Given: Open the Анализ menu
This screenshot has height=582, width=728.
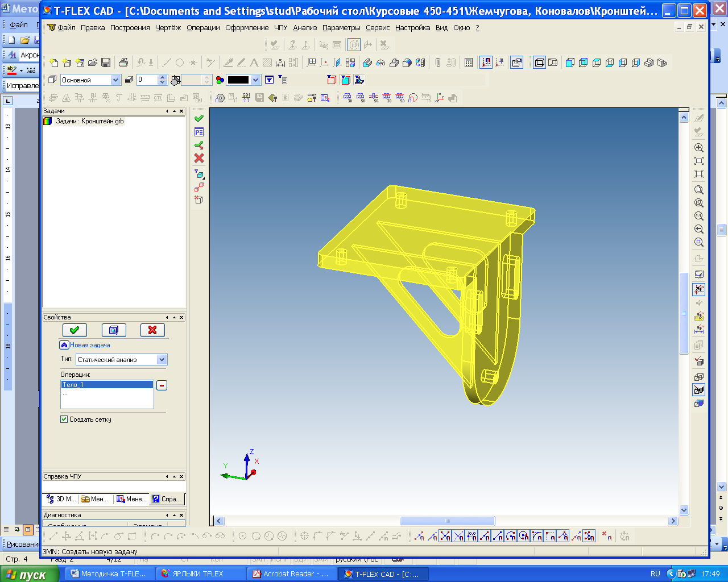Looking at the screenshot, I should (305, 28).
